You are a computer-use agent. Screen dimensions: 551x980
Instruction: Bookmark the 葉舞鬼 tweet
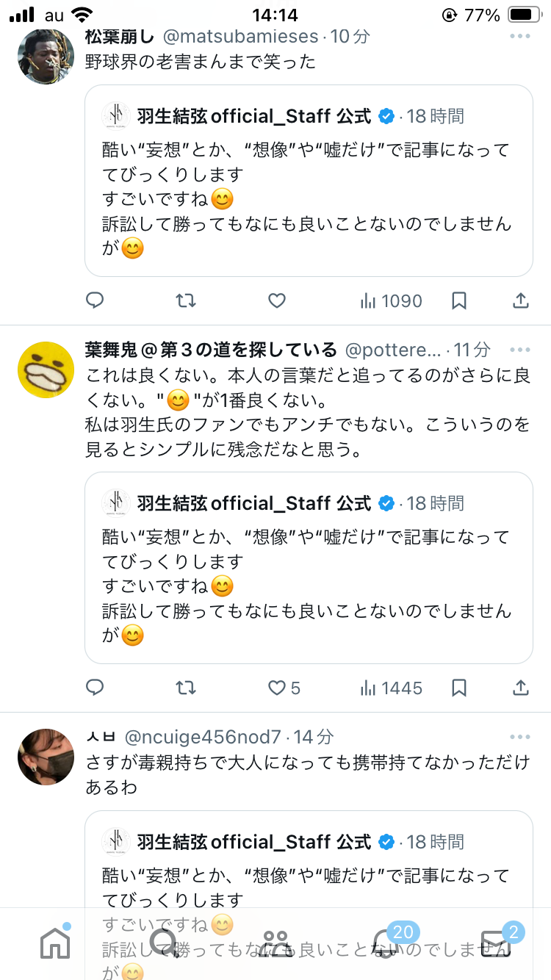tap(459, 688)
